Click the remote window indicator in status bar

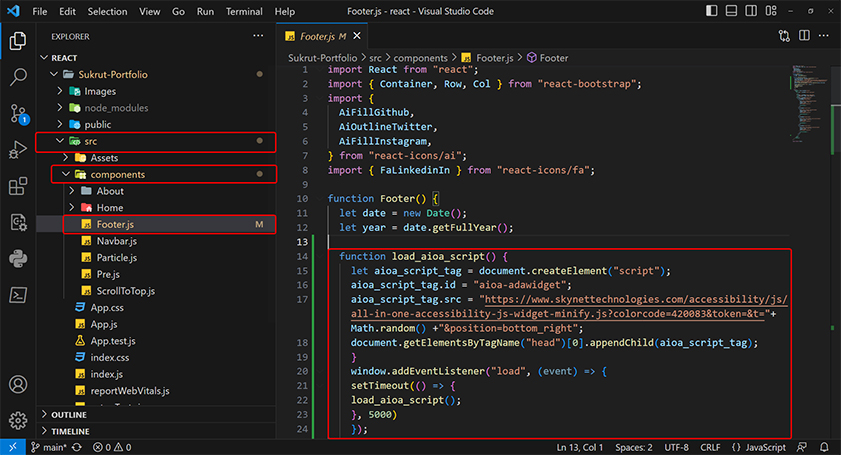[x=12, y=447]
